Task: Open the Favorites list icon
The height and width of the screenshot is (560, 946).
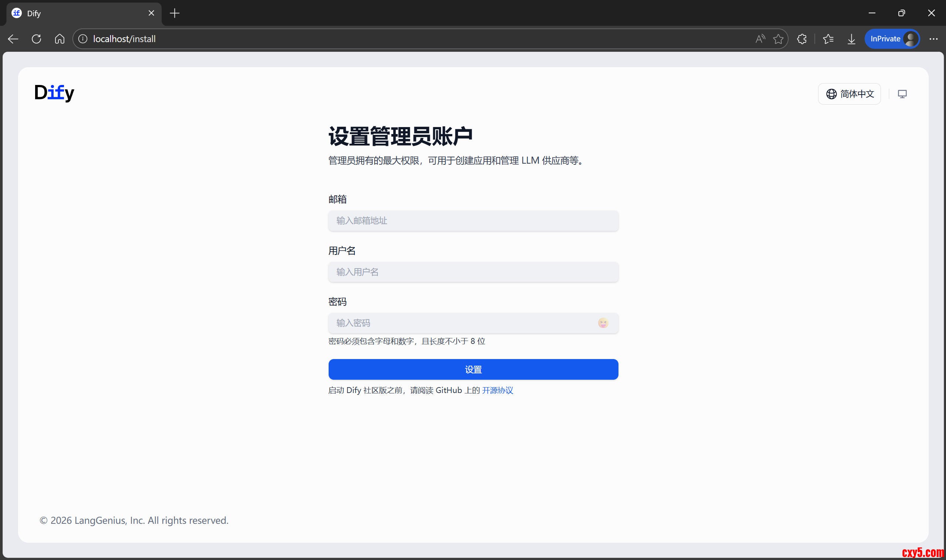Action: 828,39
